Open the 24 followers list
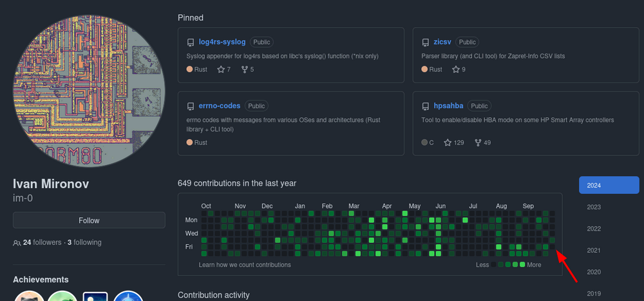 point(42,242)
